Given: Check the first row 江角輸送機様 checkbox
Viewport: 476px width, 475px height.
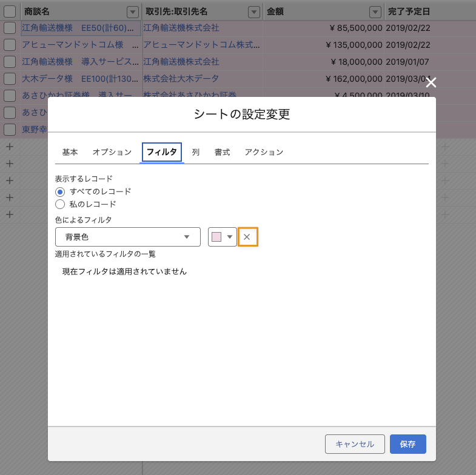Looking at the screenshot, I should pos(9,28).
